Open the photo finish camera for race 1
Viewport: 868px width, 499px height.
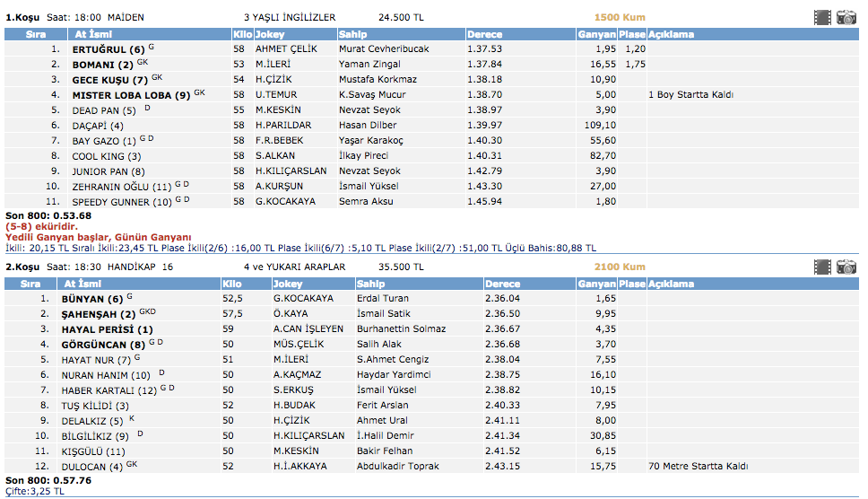[846, 17]
